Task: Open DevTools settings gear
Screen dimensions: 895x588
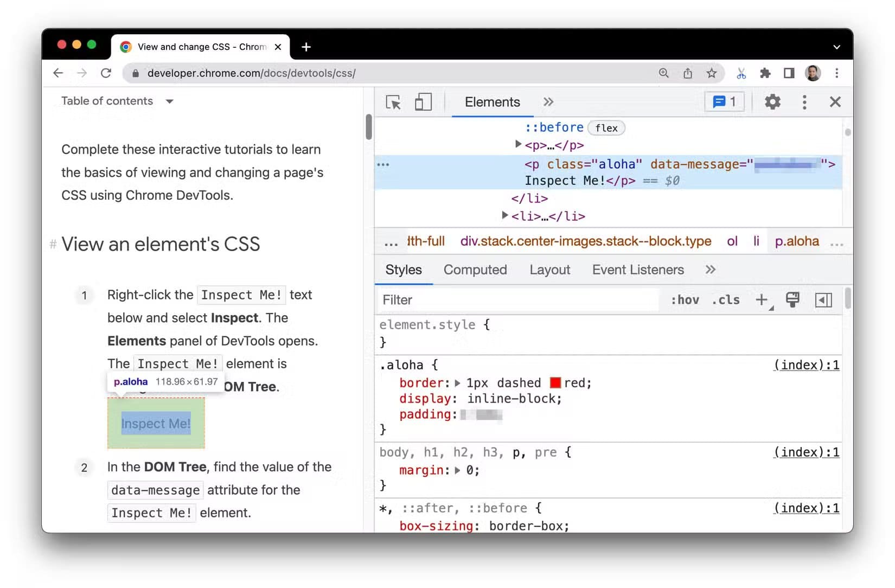Action: click(772, 102)
